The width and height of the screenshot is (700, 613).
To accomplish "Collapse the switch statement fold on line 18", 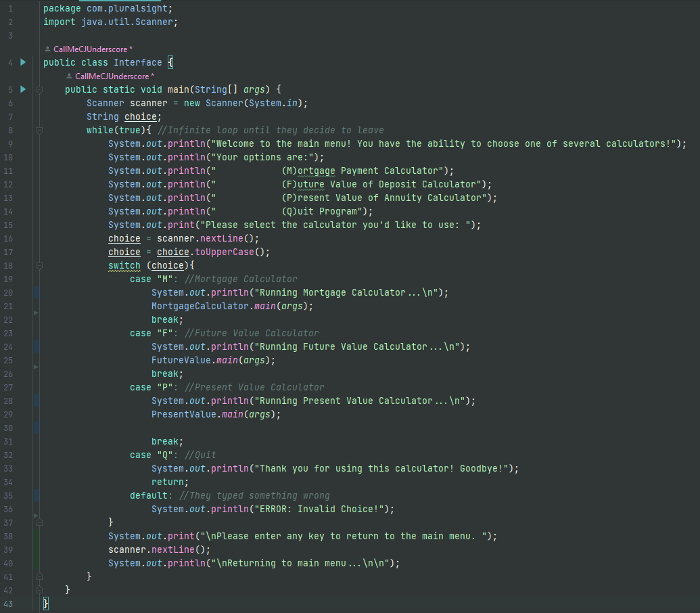I will 39,265.
